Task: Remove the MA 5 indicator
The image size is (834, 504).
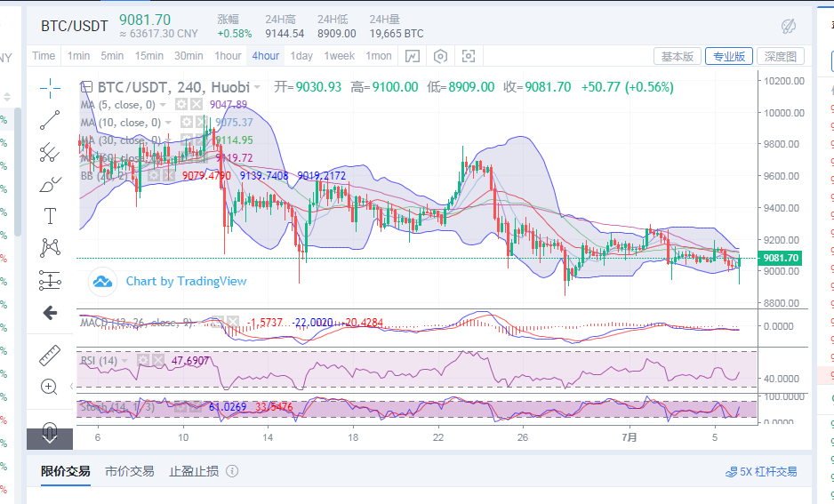Action: tap(196, 104)
